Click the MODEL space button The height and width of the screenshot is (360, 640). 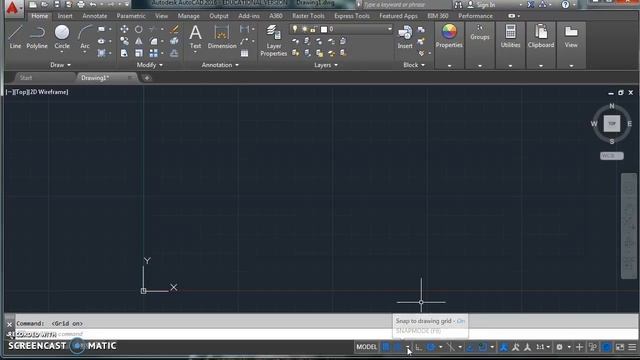pos(367,347)
